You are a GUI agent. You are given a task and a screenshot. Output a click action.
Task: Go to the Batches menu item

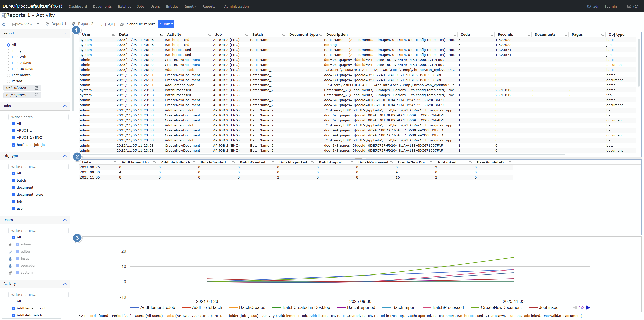coord(124,6)
